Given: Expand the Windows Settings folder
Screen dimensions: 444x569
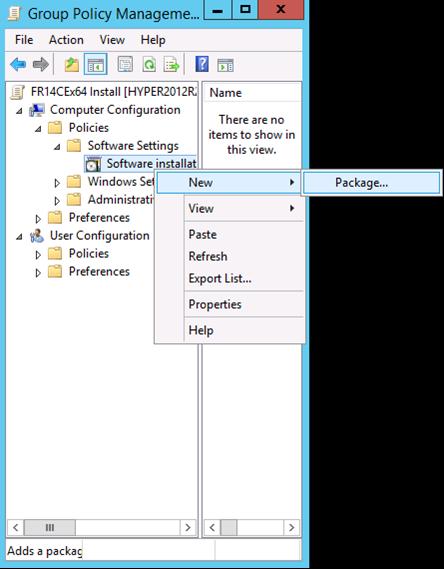Looking at the screenshot, I should (57, 183).
